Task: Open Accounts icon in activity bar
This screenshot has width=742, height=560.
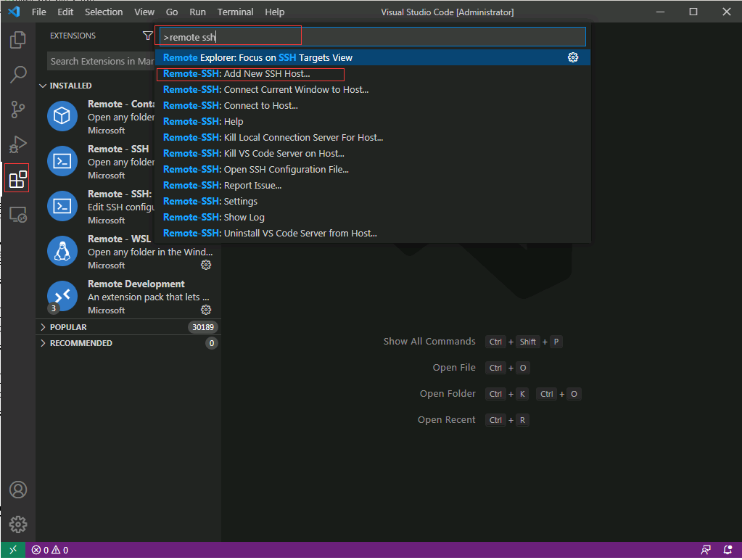Action: click(18, 490)
